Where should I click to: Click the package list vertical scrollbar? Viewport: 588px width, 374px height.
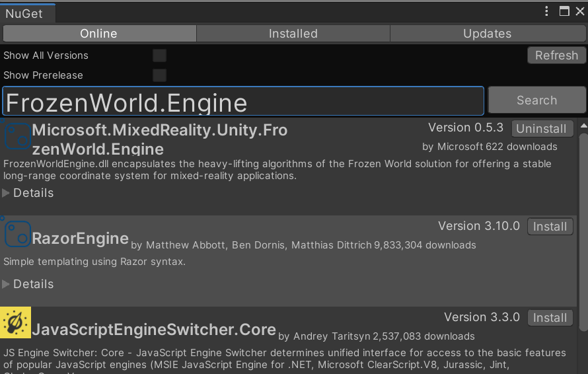tap(583, 233)
